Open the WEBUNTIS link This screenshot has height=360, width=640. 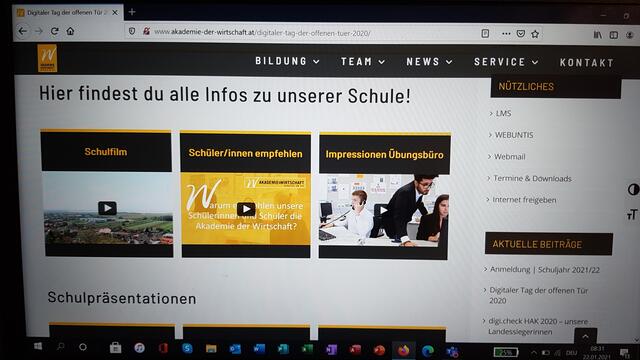pyautogui.click(x=514, y=135)
